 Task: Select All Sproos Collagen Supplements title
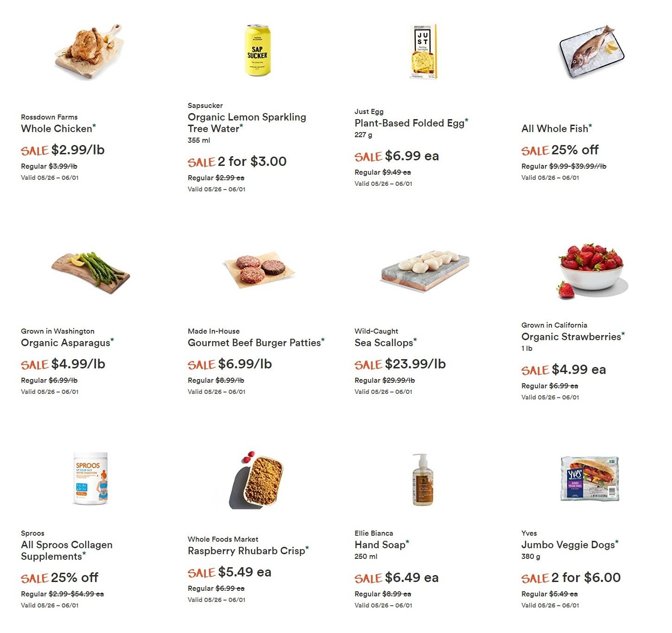tap(67, 551)
